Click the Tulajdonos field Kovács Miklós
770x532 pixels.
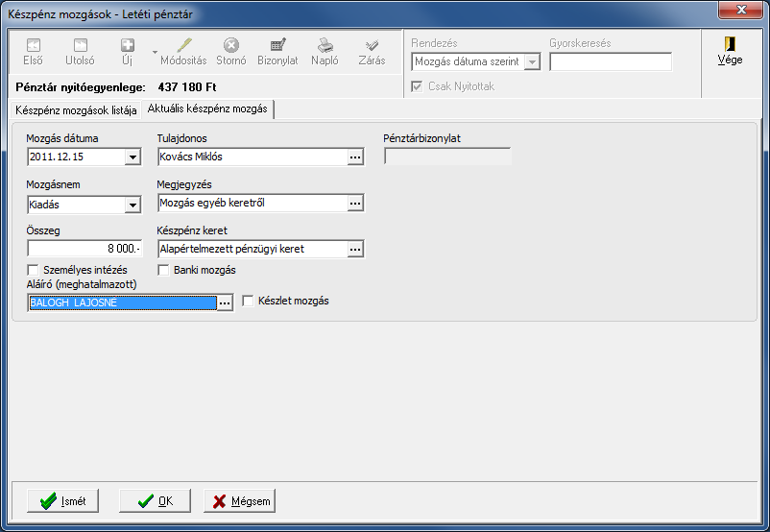click(253, 157)
